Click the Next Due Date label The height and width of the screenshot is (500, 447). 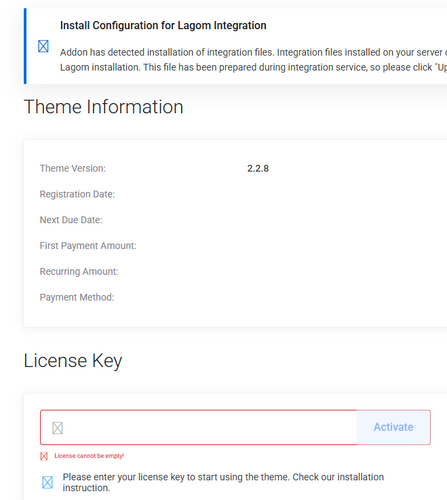(71, 220)
